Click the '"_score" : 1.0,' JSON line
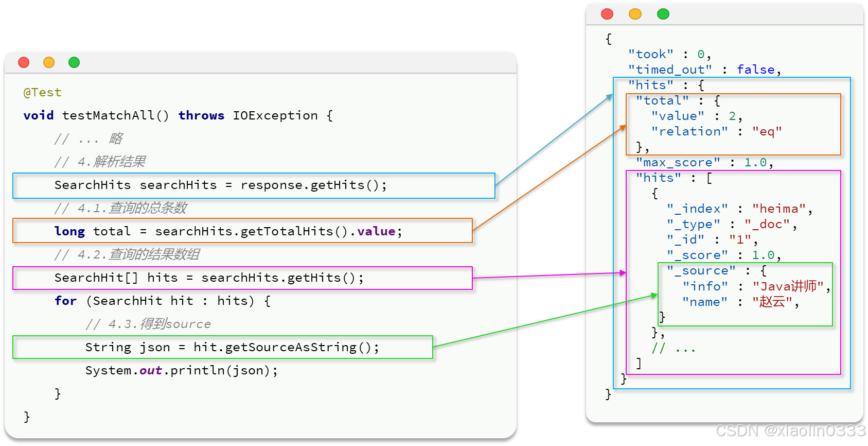Screen dimensions: 868x446 tap(724, 255)
